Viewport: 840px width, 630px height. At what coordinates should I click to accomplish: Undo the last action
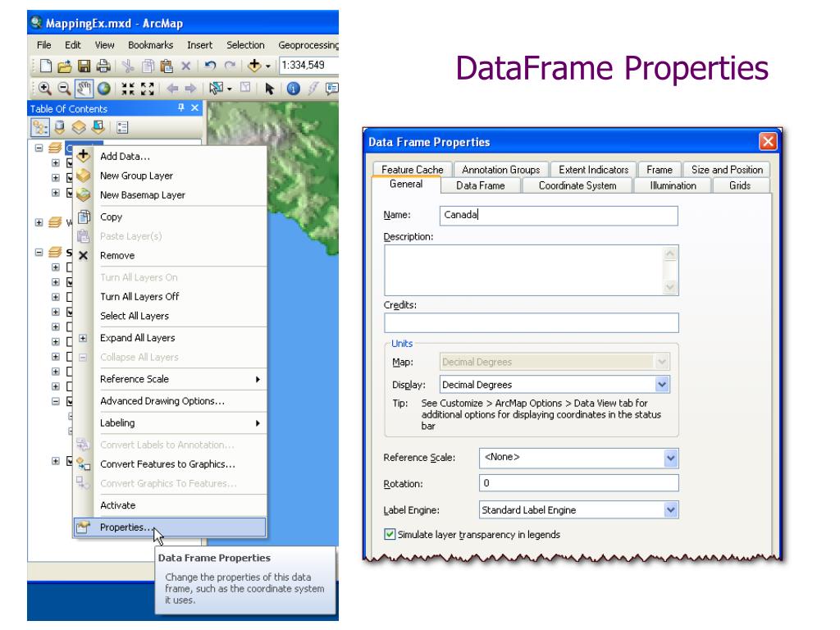click(x=210, y=66)
